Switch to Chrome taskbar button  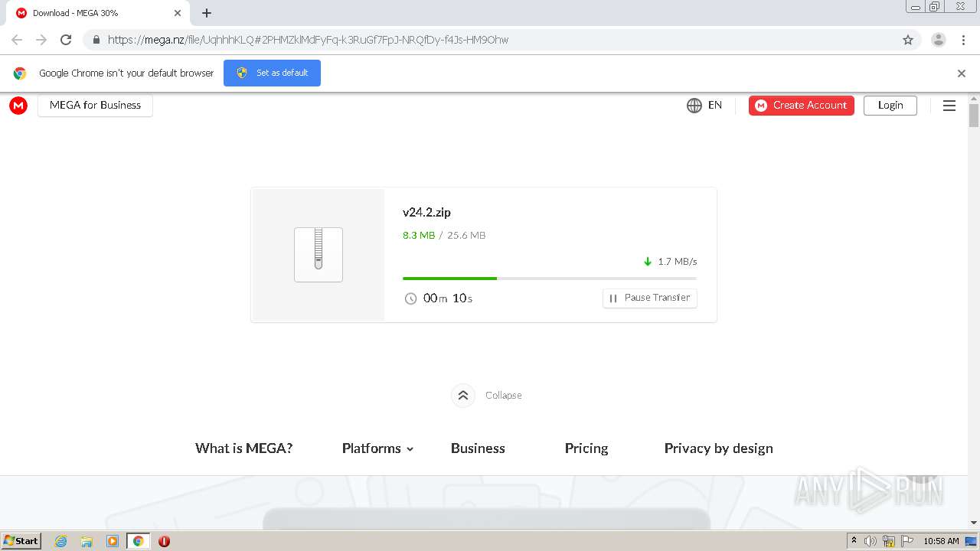(138, 541)
